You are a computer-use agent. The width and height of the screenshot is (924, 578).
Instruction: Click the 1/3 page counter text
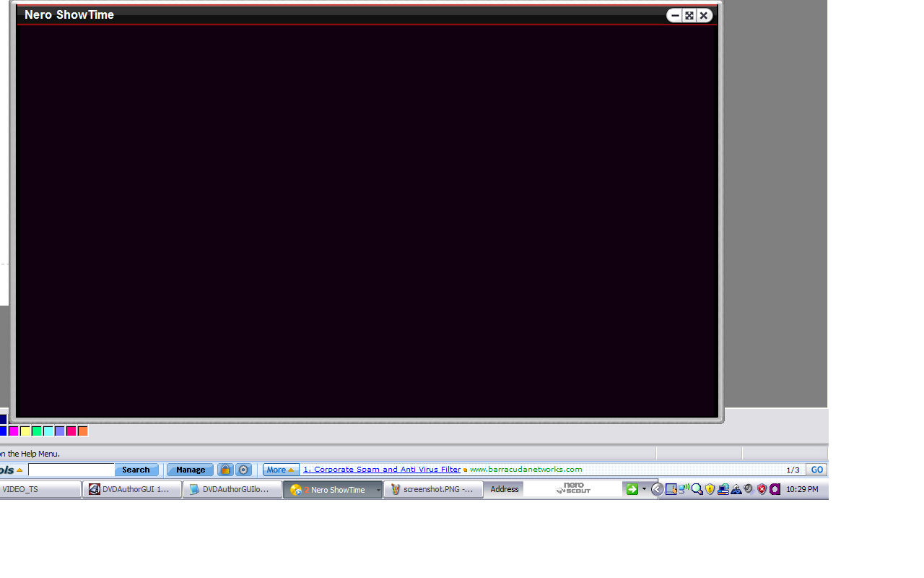coord(793,470)
